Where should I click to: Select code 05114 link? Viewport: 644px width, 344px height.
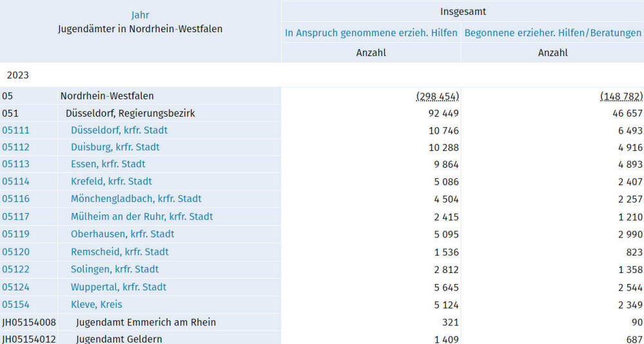pos(15,181)
